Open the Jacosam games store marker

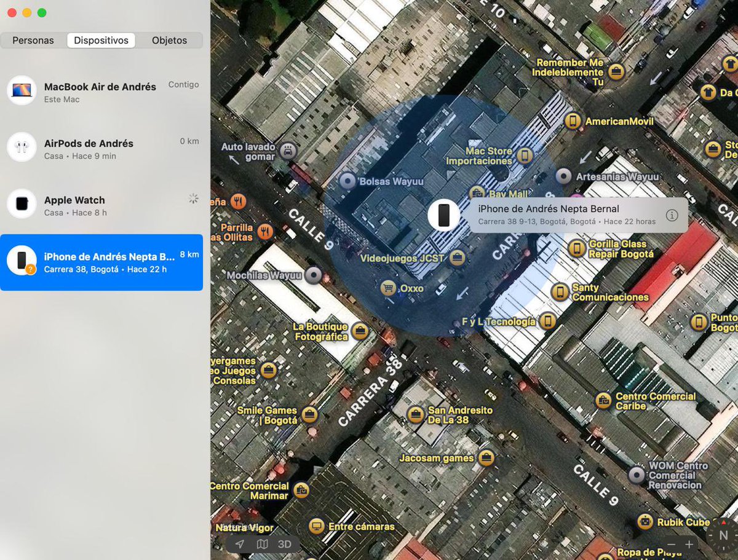pos(486,457)
